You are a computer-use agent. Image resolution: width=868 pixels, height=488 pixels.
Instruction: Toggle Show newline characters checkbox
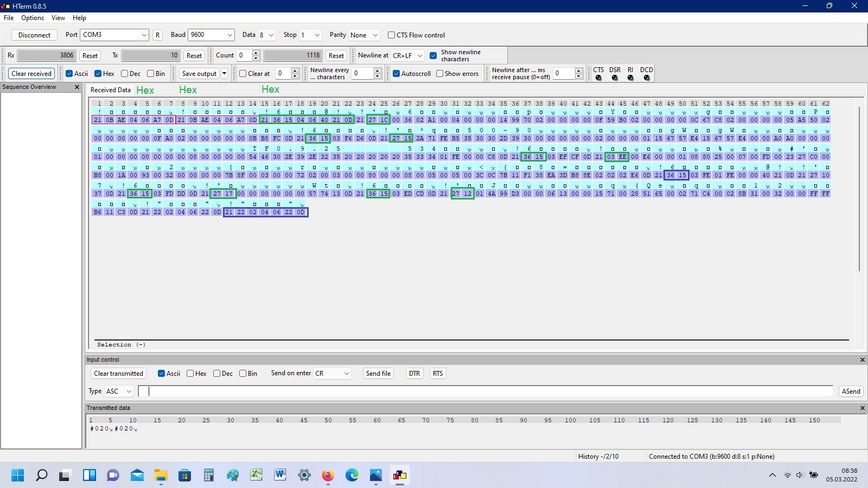tap(433, 55)
